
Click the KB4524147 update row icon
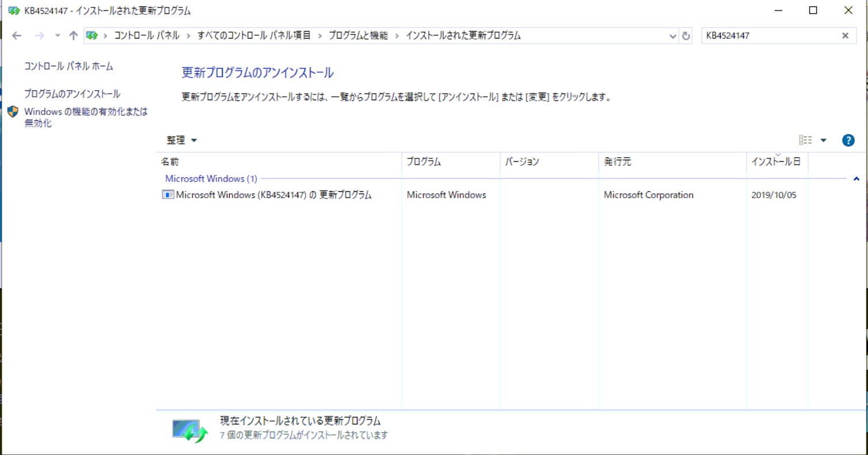(168, 195)
